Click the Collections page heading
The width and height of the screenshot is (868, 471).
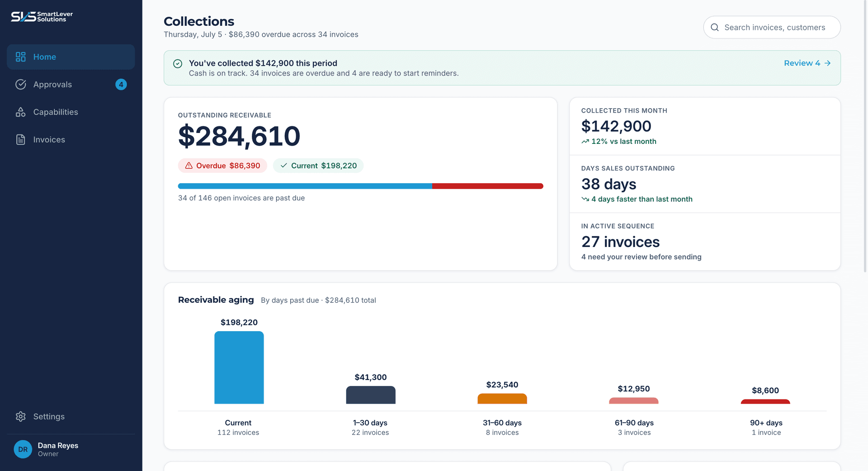pos(199,21)
